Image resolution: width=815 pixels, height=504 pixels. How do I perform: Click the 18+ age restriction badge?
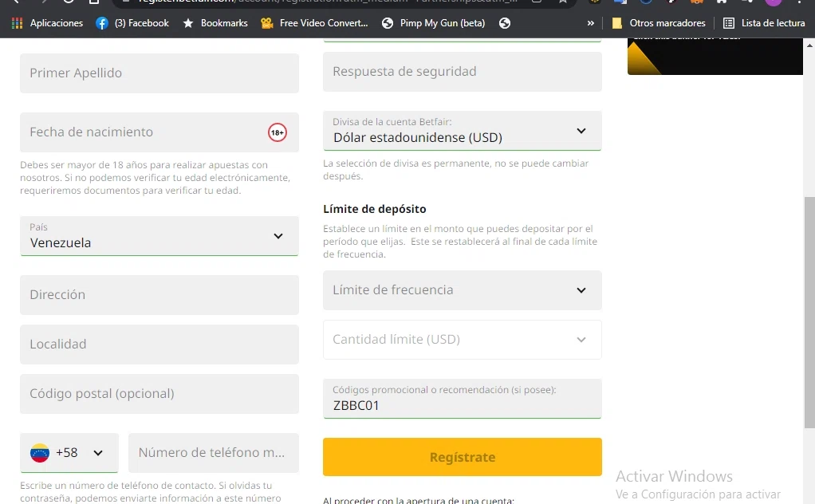(278, 132)
